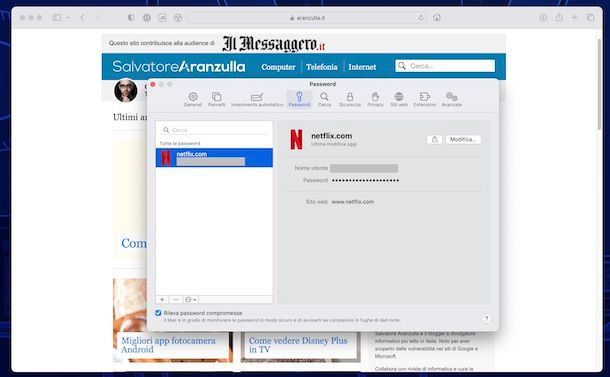The width and height of the screenshot is (610, 377).
Task: Click the SalvatoreAranzulla site logo
Action: click(179, 67)
